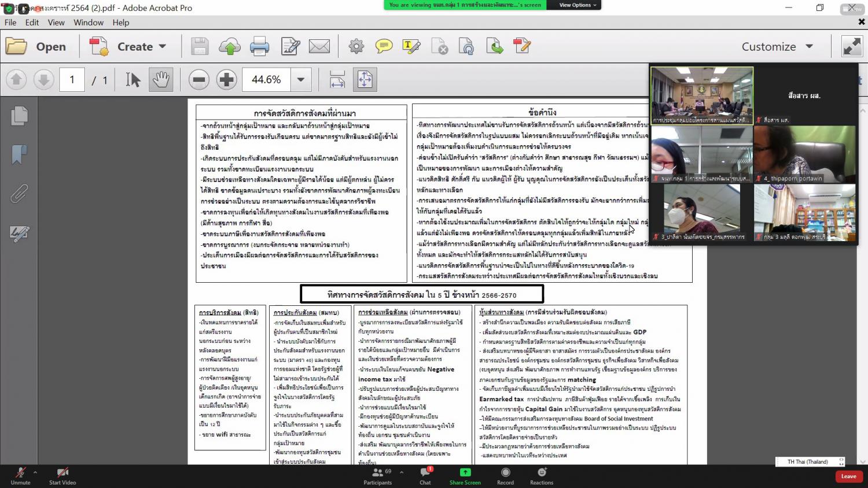Select the highlighted meeting room video thumbnail
868x488 pixels.
pos(702,95)
